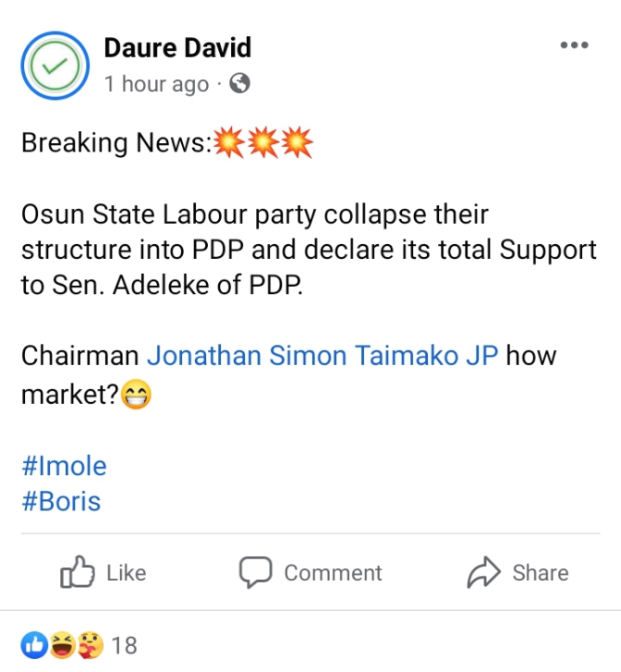Open the list of 18 reactions
Viewport: 621px width, 672px height.
click(x=125, y=645)
